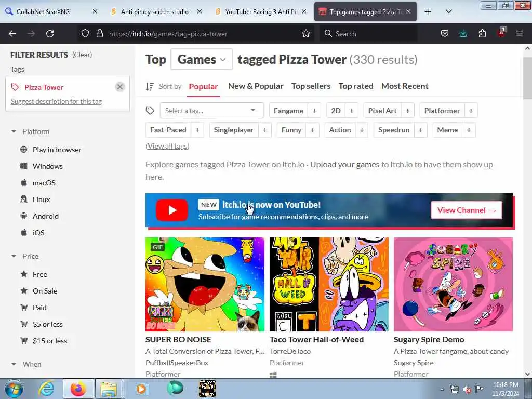Add the Funny tag with plus
This screenshot has width=532, height=399.
tap(312, 130)
